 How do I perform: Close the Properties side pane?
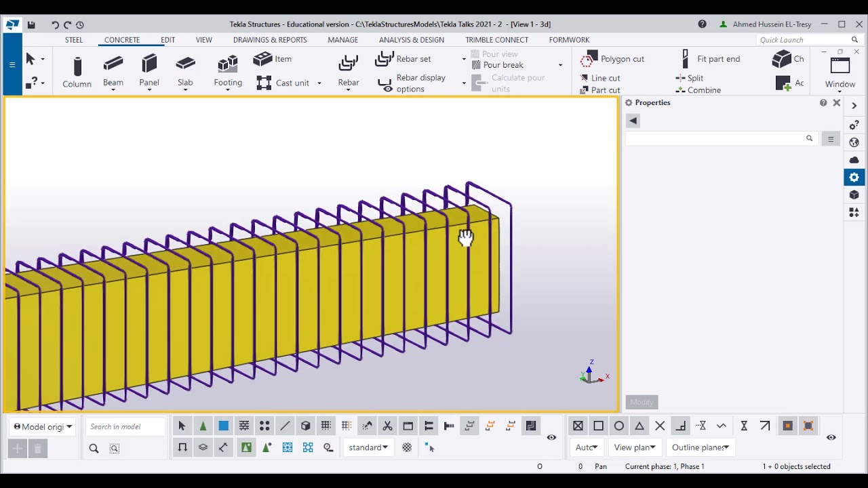pos(836,103)
